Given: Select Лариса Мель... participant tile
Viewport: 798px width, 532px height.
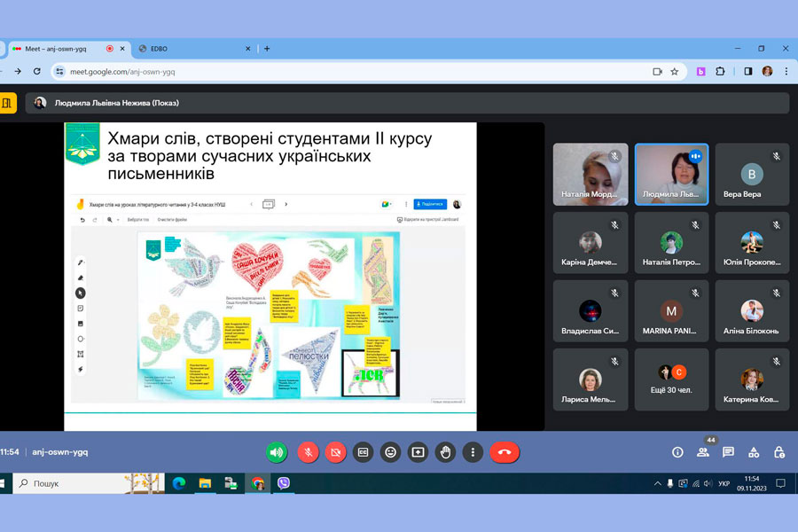Looking at the screenshot, I should [x=591, y=379].
